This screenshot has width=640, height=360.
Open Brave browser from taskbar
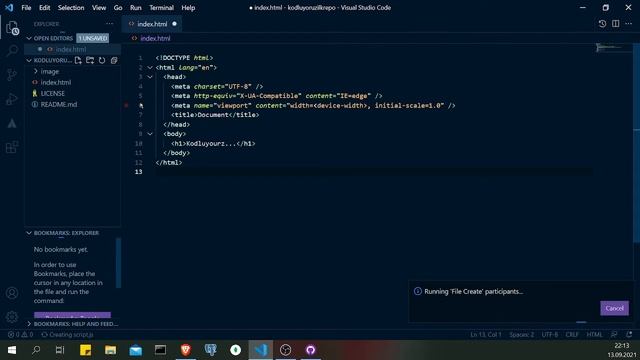tap(186, 350)
